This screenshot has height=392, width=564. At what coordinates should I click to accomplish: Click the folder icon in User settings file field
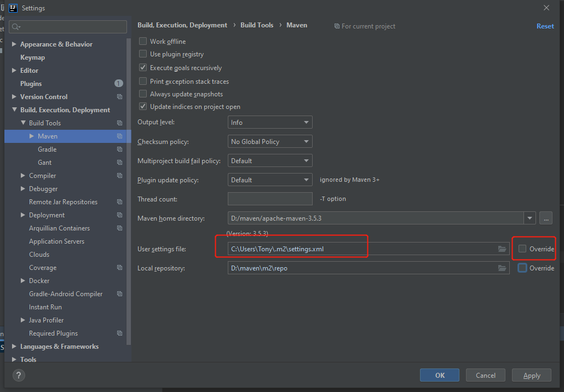[x=502, y=249]
